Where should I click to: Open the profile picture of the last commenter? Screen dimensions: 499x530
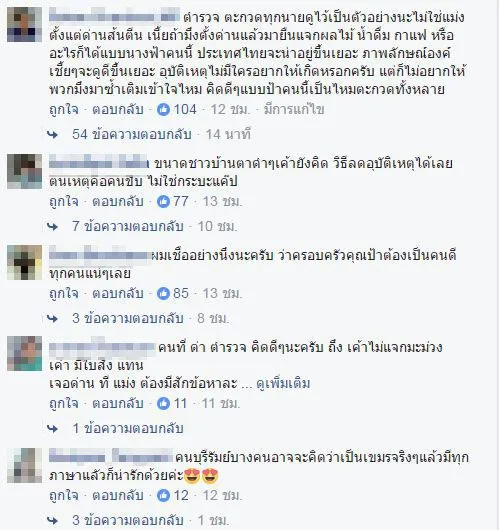tap(24, 465)
